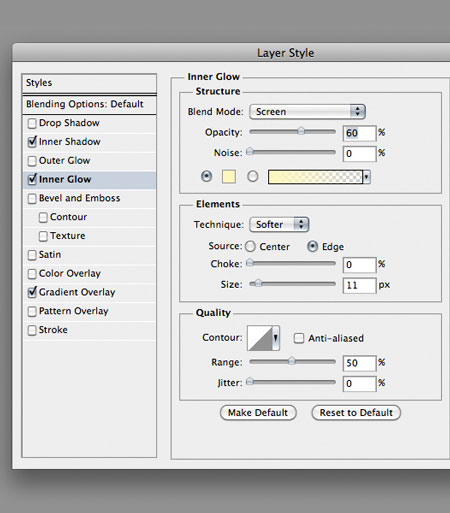
Task: Uncheck the Inner Shadow effect
Action: 32,142
